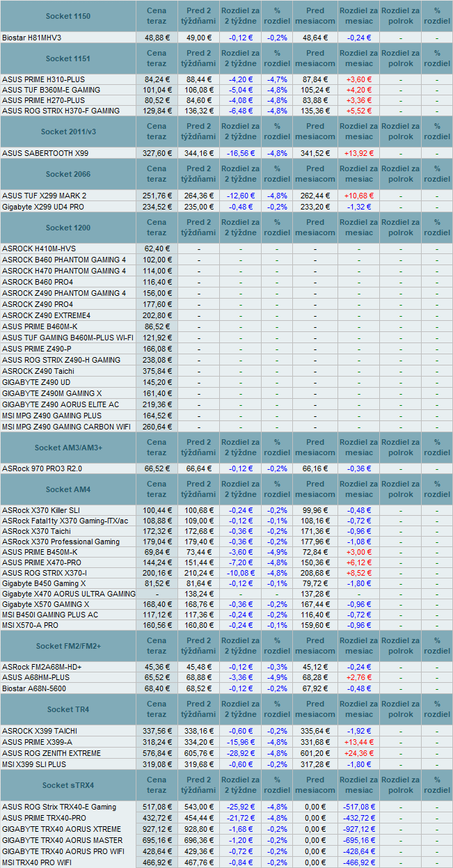Select ASRock FM2A68M-HD+ product name
Image resolution: width=453 pixels, height=868 pixels.
pos(42,667)
